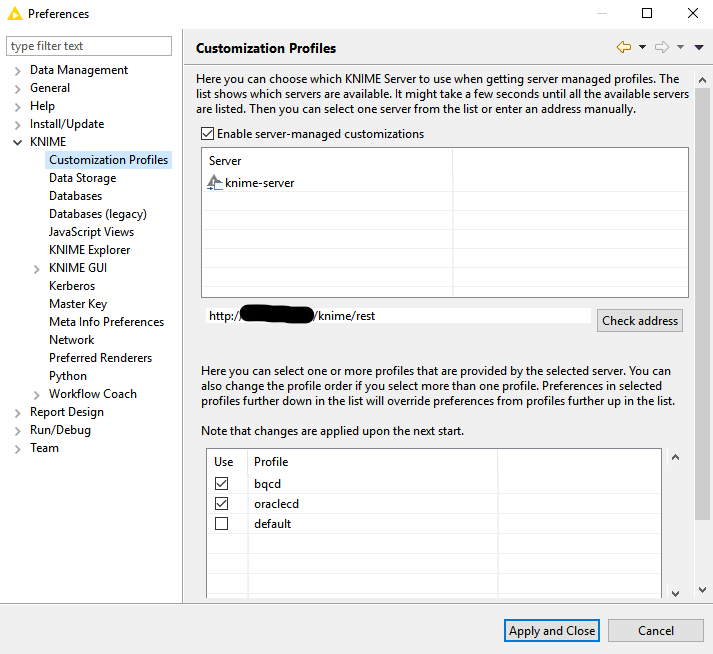Image resolution: width=713 pixels, height=654 pixels.
Task: Click the type filter text field
Action: (x=89, y=46)
